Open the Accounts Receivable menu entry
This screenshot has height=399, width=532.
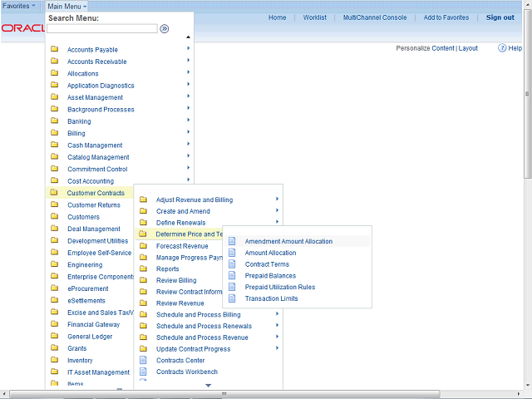(96, 62)
